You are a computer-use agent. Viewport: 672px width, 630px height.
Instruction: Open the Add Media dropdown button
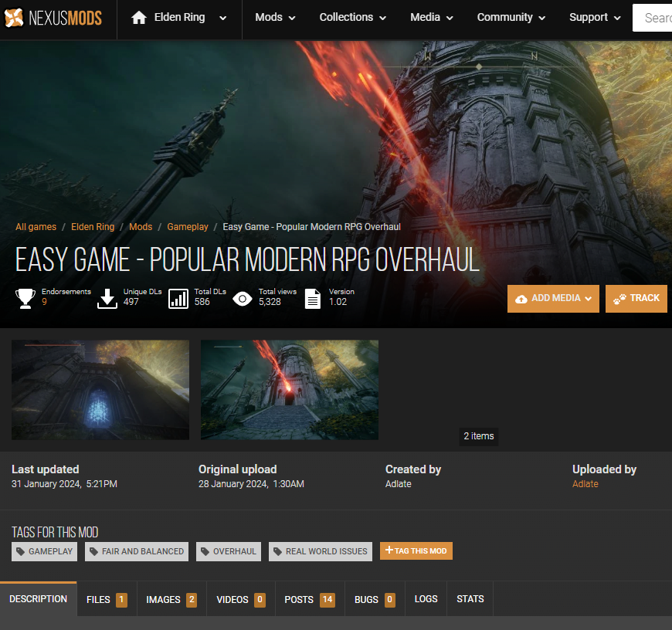(x=553, y=299)
